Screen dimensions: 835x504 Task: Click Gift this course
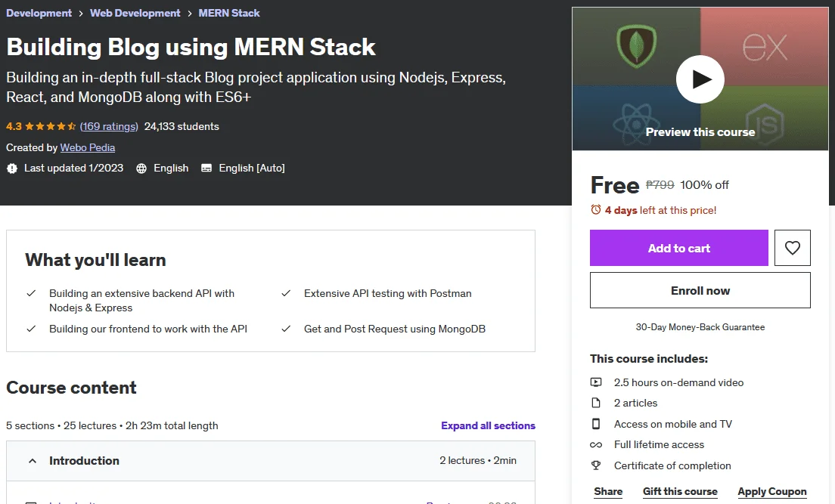(x=680, y=491)
